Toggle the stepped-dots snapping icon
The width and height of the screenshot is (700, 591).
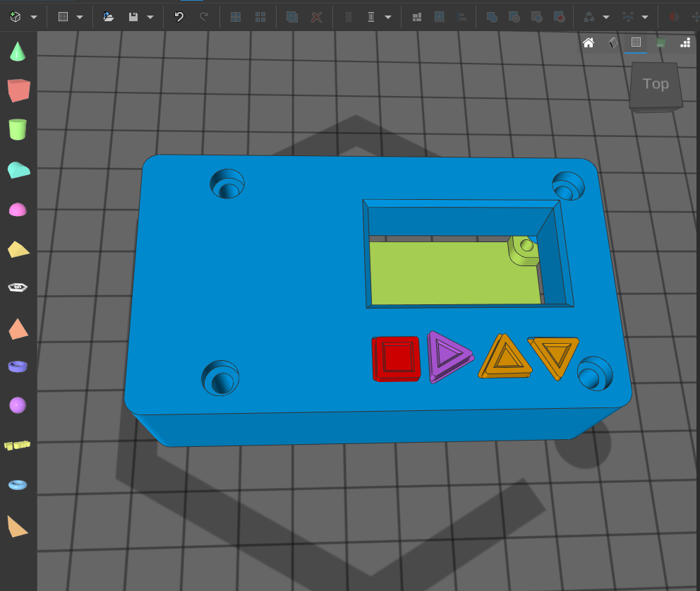[685, 43]
